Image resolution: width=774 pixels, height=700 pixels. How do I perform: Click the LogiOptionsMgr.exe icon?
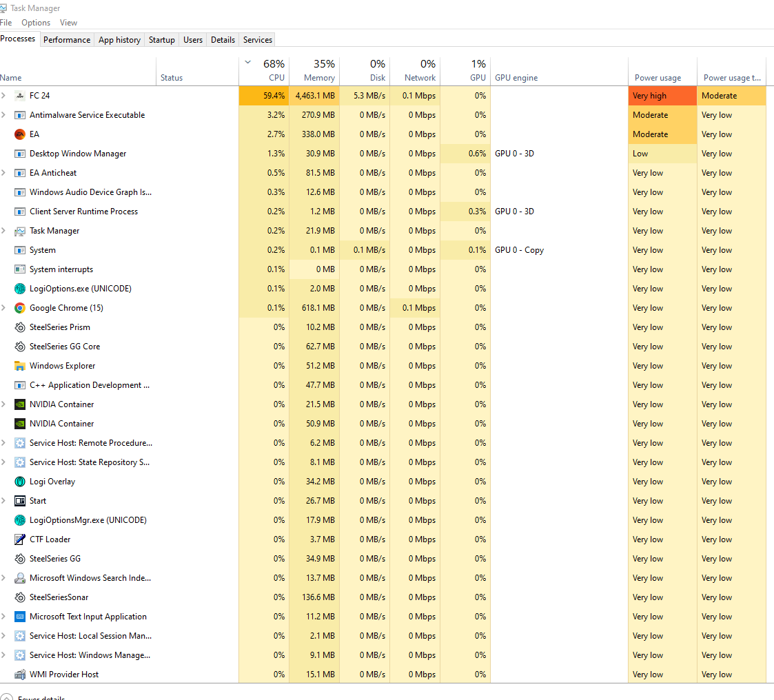pos(20,520)
